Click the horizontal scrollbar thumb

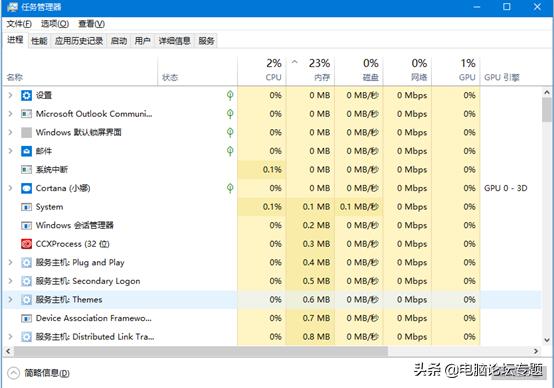201,351
